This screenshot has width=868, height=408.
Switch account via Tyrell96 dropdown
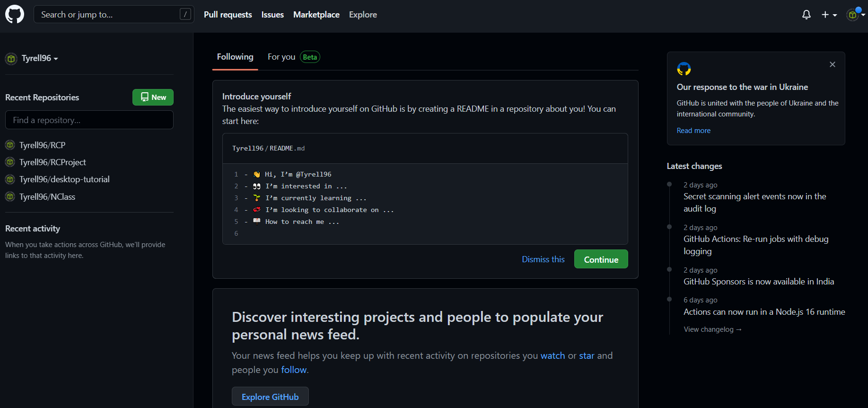[40, 58]
